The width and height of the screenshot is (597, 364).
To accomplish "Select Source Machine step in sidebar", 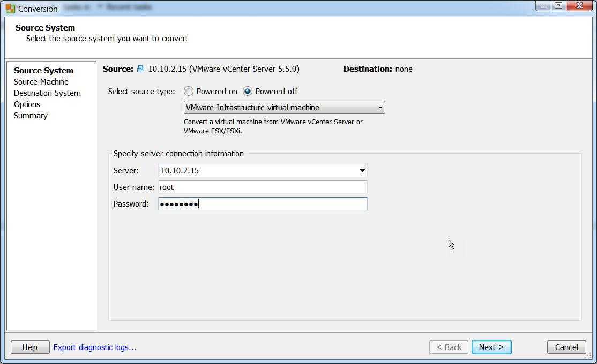I will 41,82.
